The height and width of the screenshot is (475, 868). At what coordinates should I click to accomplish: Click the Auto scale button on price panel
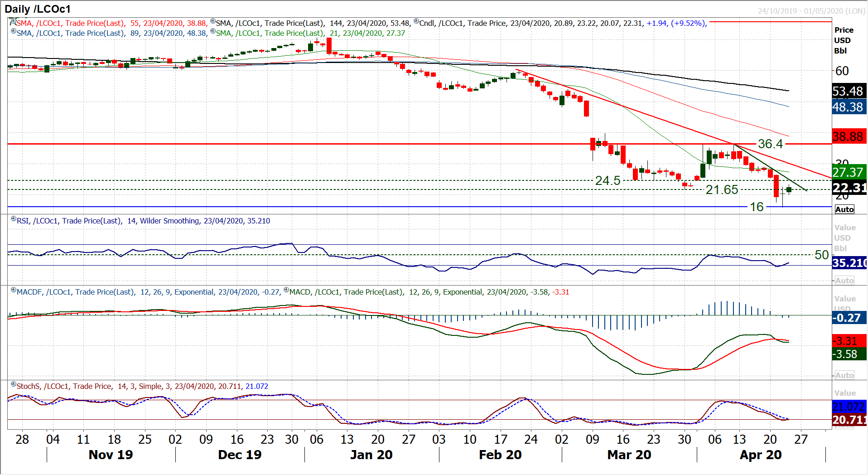(844, 209)
